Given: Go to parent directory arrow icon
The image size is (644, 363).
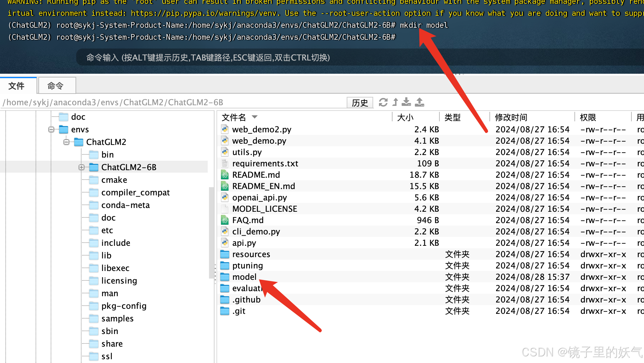Looking at the screenshot, I should 395,102.
